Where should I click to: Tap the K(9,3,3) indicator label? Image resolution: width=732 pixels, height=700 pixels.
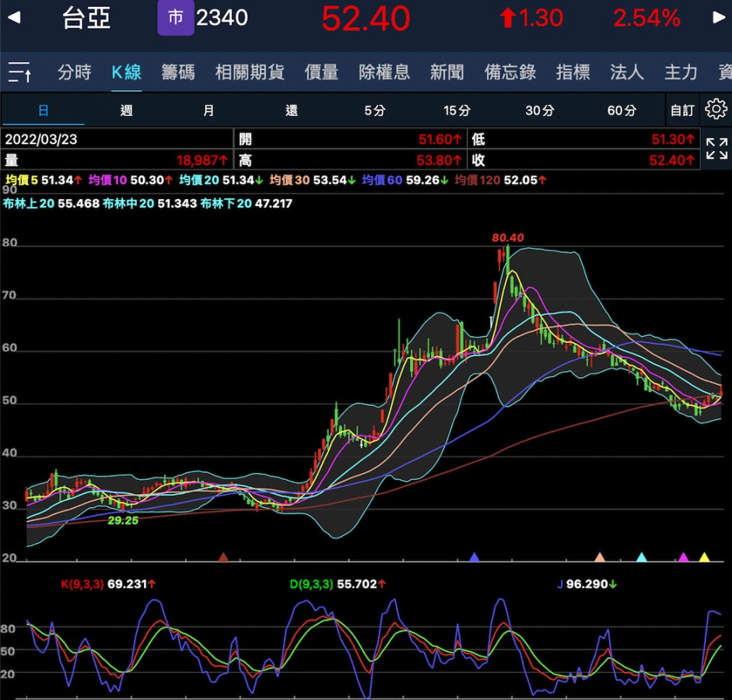(82, 583)
